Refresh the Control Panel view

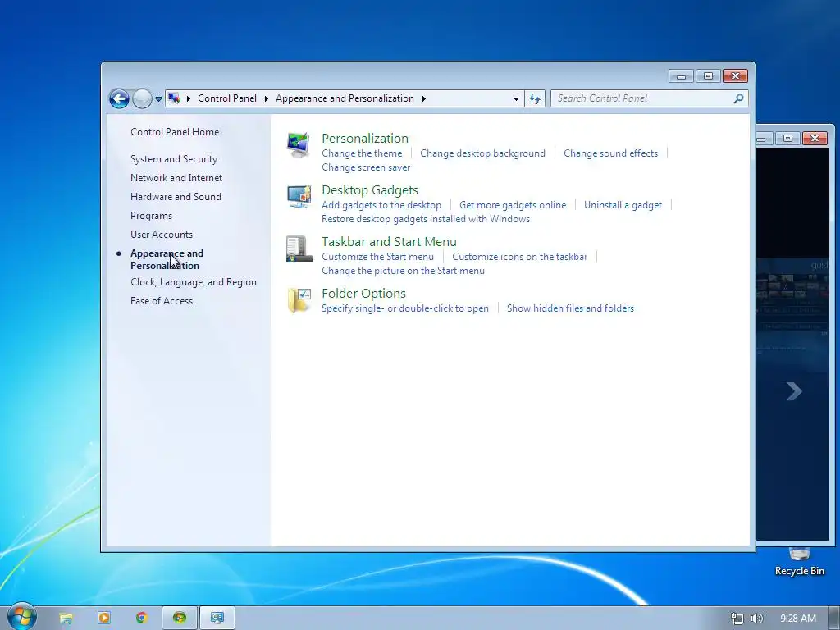(535, 98)
